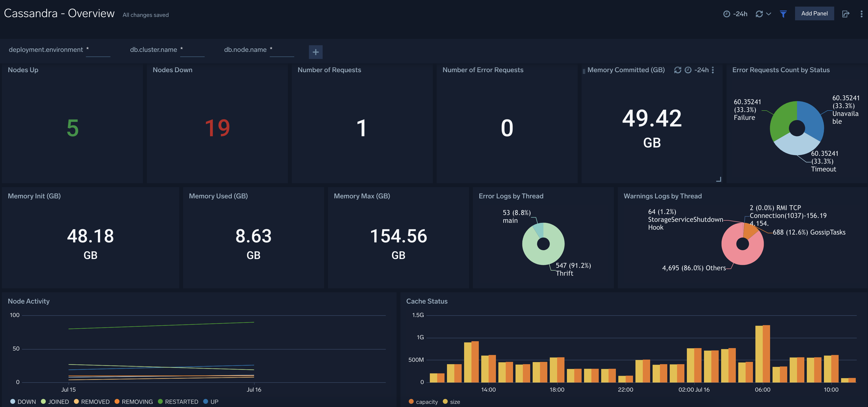Click the Number of Requests value 1

pos(362,128)
